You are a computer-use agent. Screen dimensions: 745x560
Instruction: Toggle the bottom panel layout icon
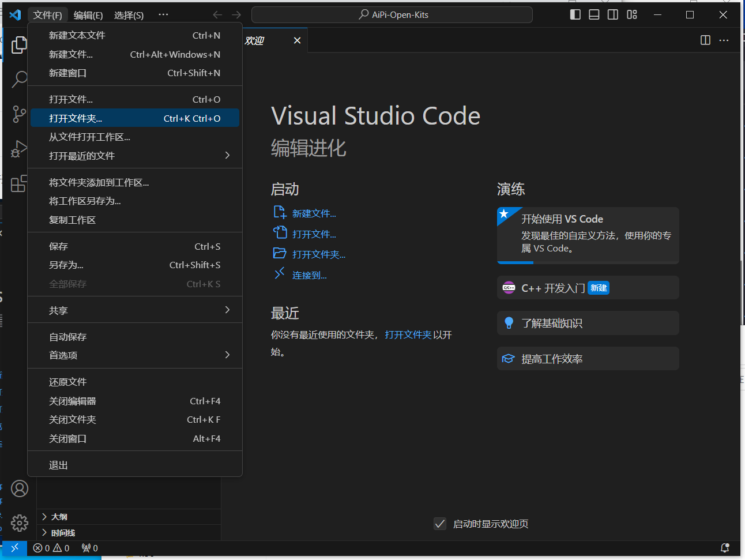pos(594,14)
